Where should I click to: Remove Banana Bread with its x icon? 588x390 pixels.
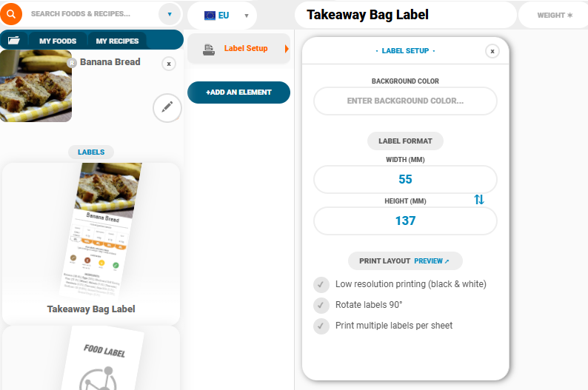169,64
